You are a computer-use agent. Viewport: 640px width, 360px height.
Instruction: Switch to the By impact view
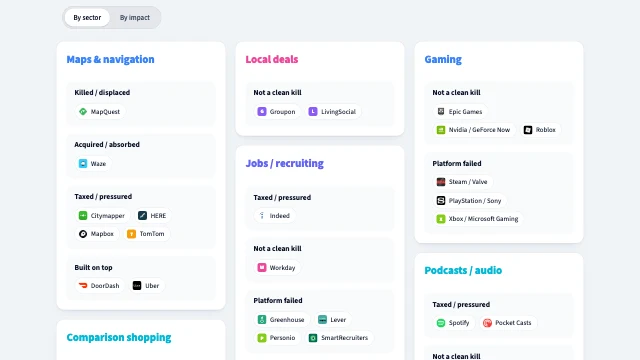point(135,18)
